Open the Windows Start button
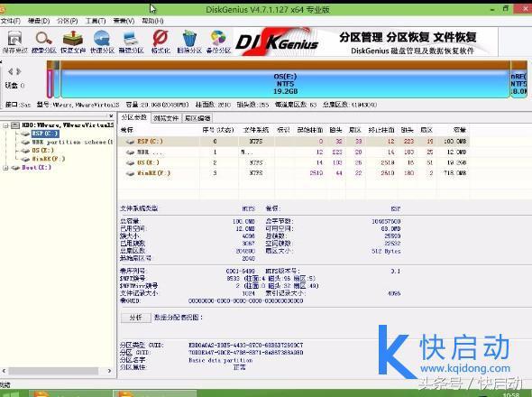532x397 pixels. (x=10, y=393)
